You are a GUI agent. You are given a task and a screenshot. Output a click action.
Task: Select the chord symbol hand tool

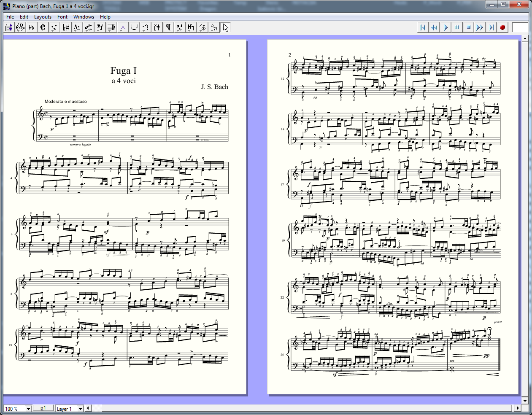213,28
